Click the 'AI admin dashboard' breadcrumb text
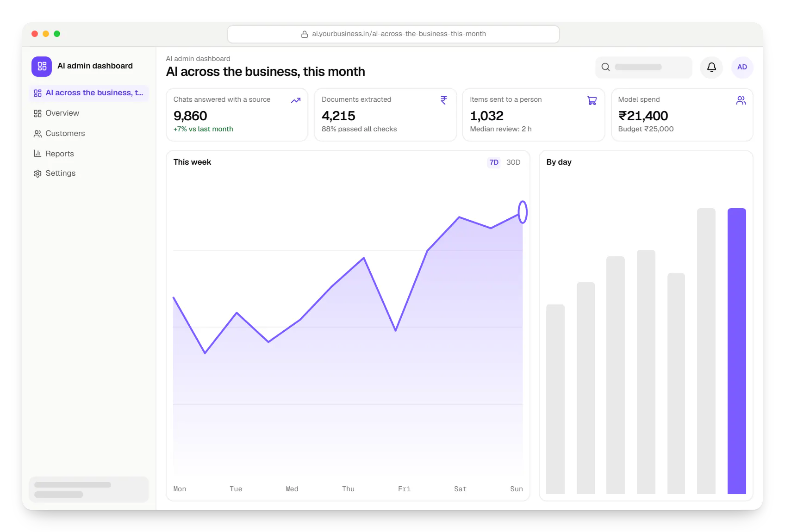This screenshot has height=532, width=785. [x=198, y=59]
